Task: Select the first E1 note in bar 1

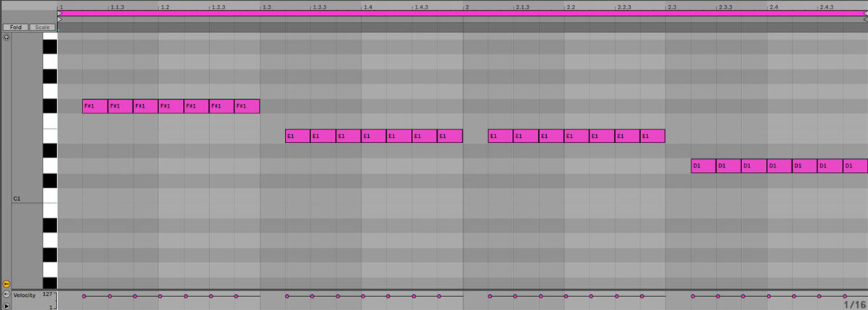Action: (297, 136)
